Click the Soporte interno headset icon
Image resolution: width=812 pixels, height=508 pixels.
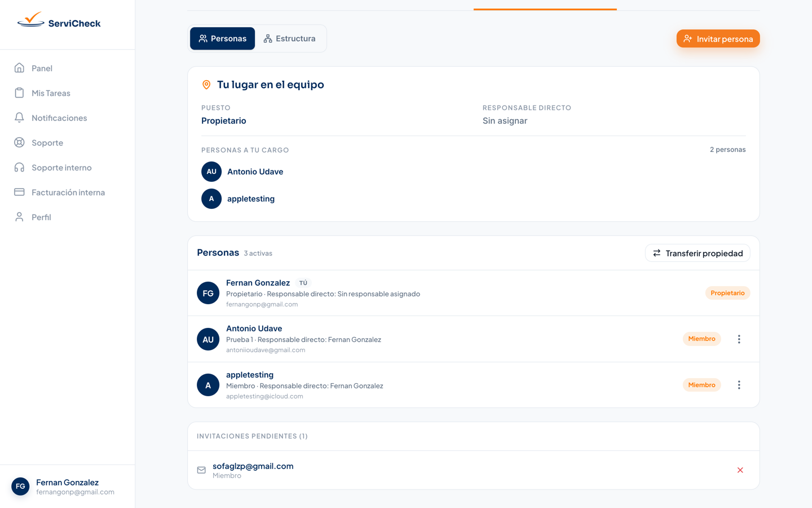[x=19, y=168]
